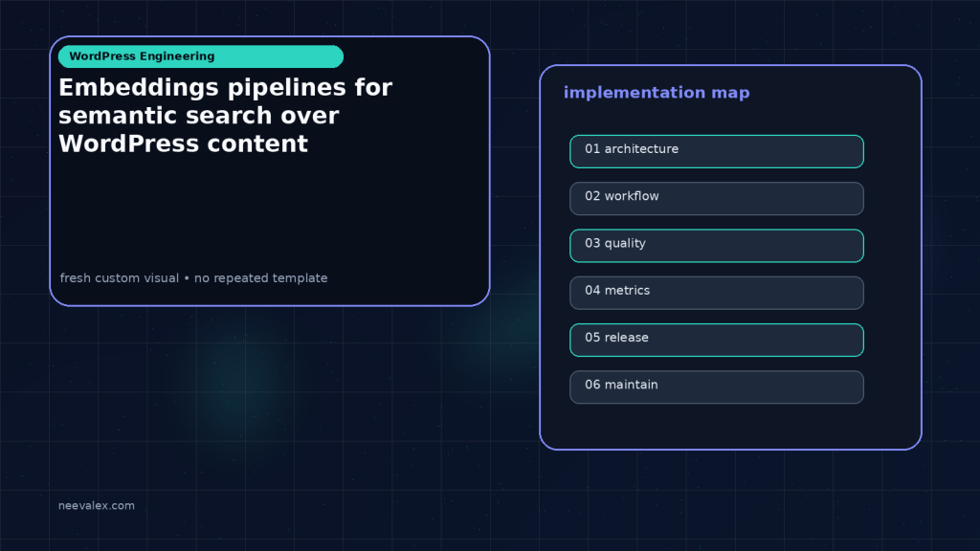
Task: Open the 02 workflow step
Action: point(716,199)
